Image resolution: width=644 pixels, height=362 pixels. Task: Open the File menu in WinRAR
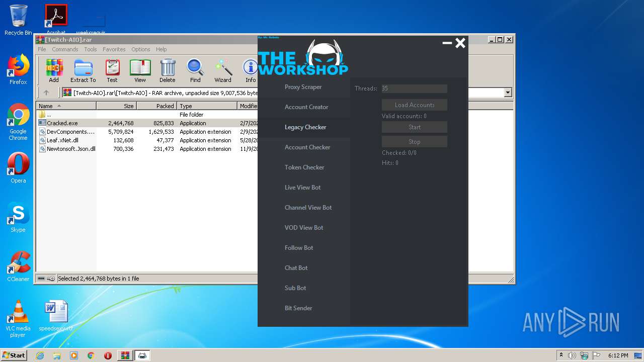click(x=42, y=49)
